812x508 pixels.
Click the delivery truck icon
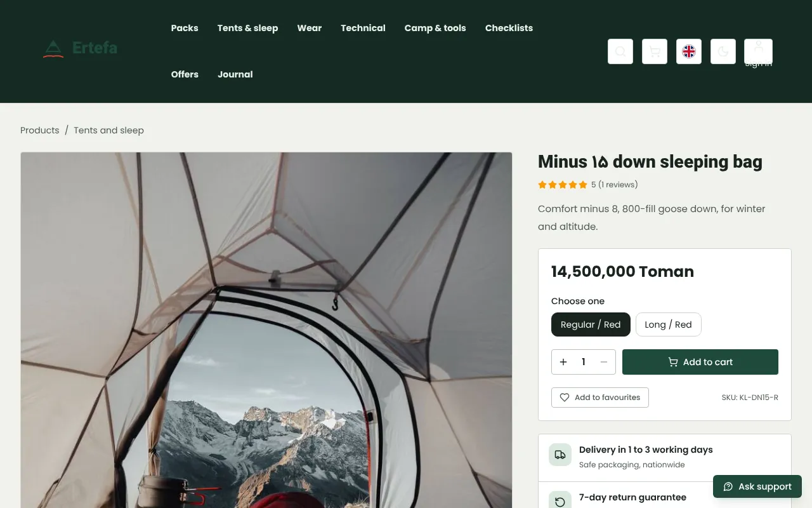coord(560,455)
